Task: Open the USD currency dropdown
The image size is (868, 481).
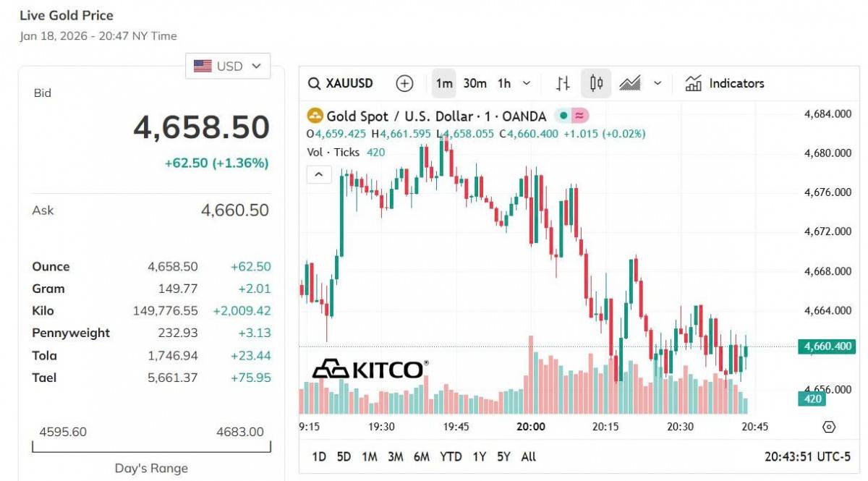Action: tap(228, 66)
